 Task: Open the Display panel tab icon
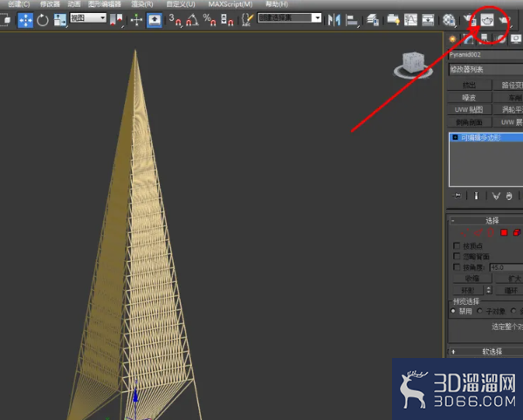click(516, 39)
